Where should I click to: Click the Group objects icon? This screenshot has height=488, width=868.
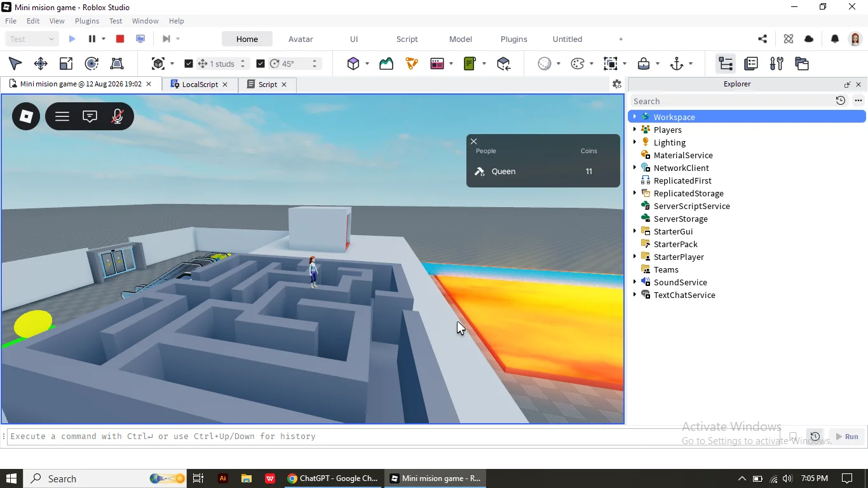coord(611,64)
